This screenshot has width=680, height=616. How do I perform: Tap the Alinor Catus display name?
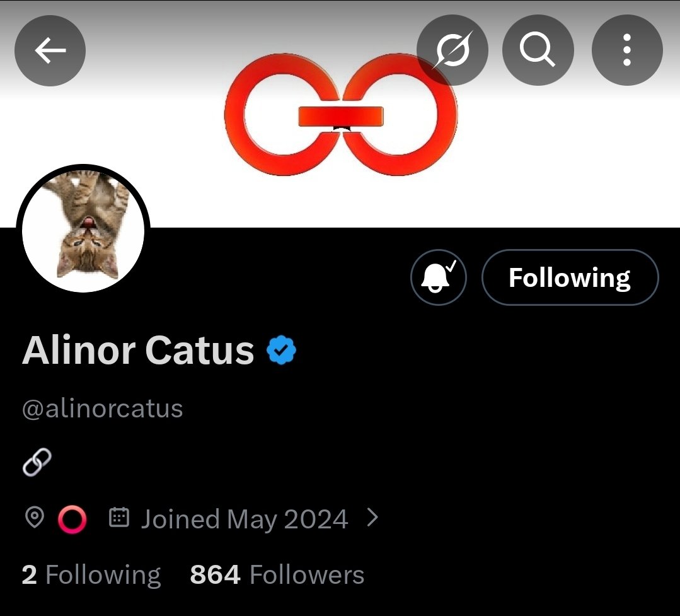(138, 351)
